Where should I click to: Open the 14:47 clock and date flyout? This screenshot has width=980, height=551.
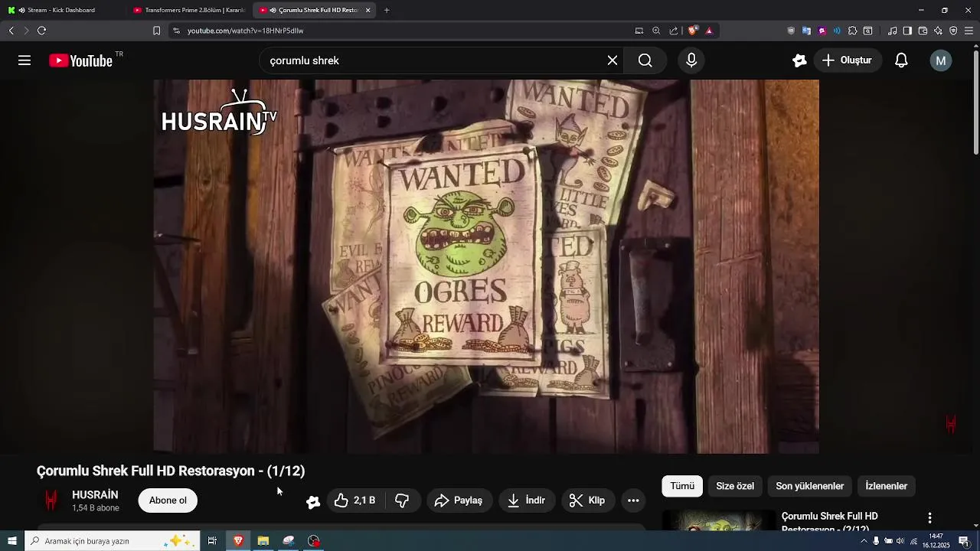tap(936, 541)
